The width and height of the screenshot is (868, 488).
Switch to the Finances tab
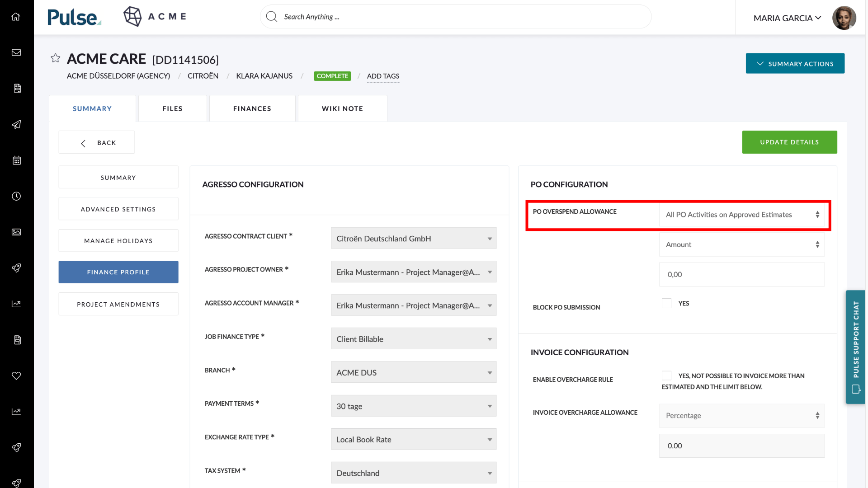point(252,108)
